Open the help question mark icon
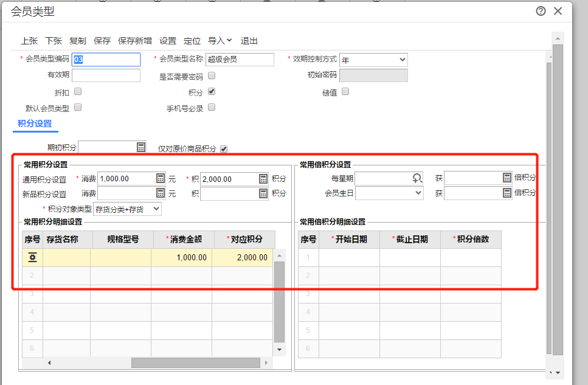Image resolution: width=588 pixels, height=385 pixels. coord(541,12)
